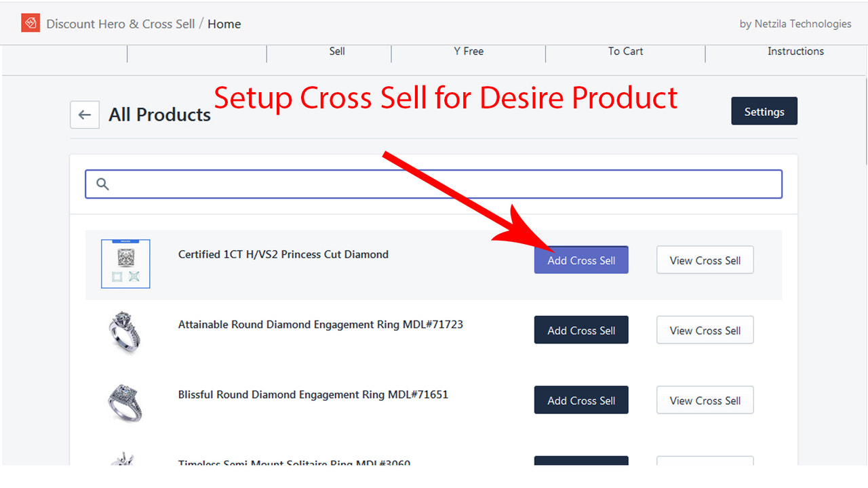Open the Settings panel
868x488 pixels.
point(764,111)
